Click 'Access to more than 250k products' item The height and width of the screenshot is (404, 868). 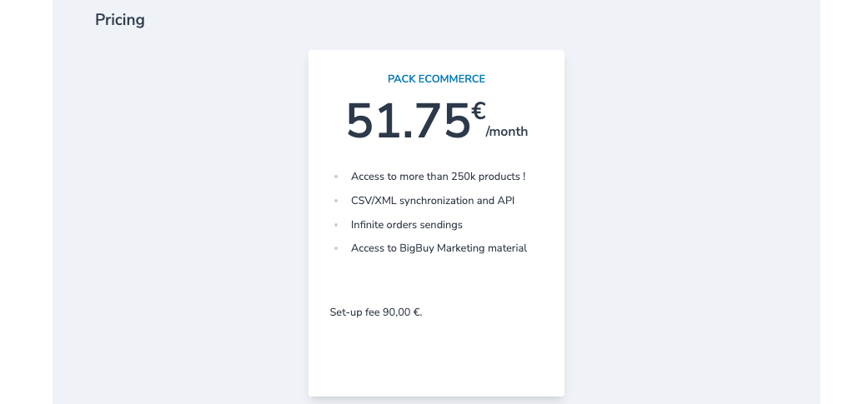click(x=439, y=177)
